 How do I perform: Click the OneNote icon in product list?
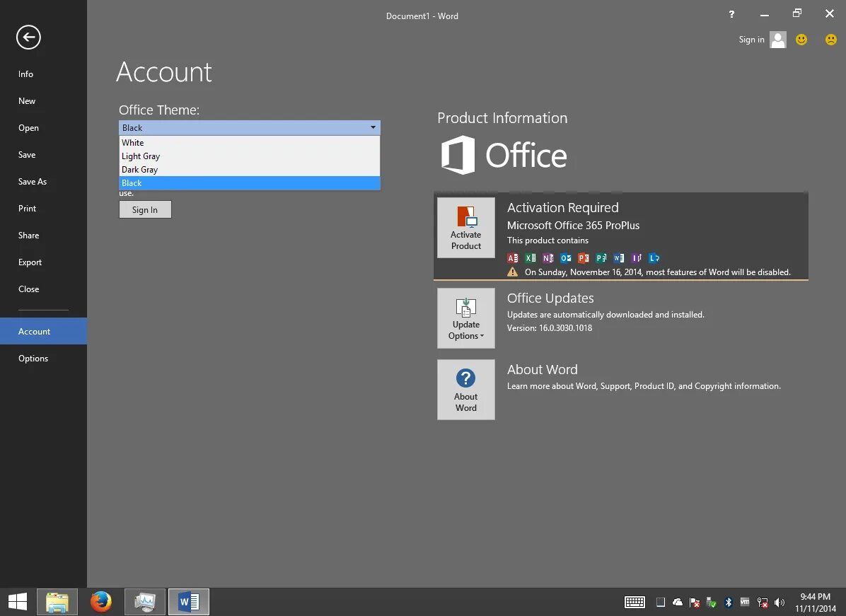point(547,257)
